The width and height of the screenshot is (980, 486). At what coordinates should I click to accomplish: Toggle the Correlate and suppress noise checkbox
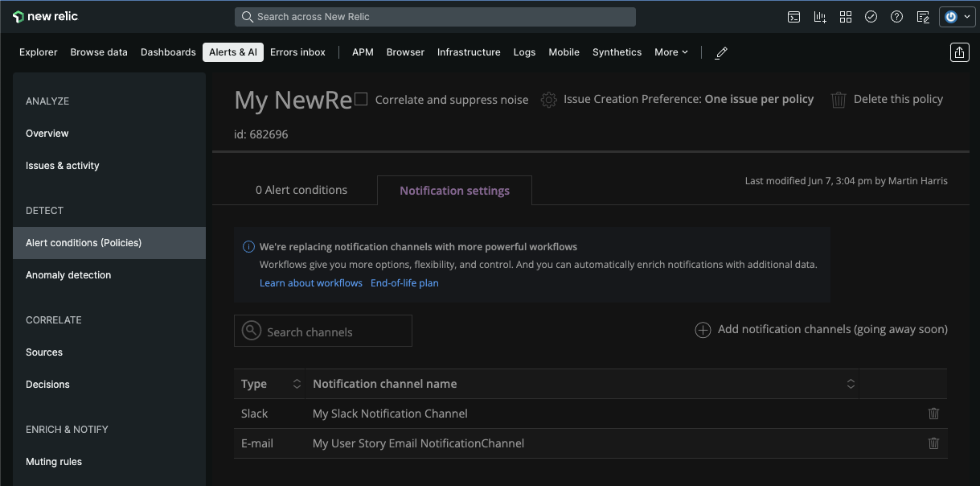pyautogui.click(x=361, y=99)
